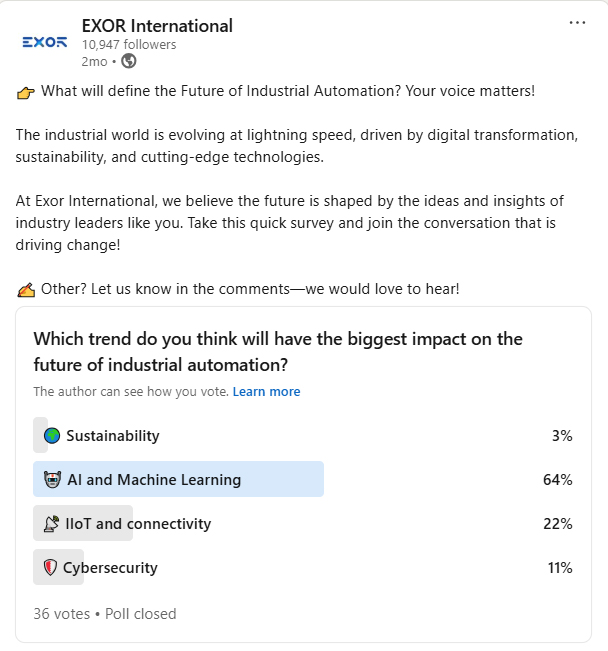Click the 10,947 followers text
Viewport: 608px width, 651px height.
129,44
